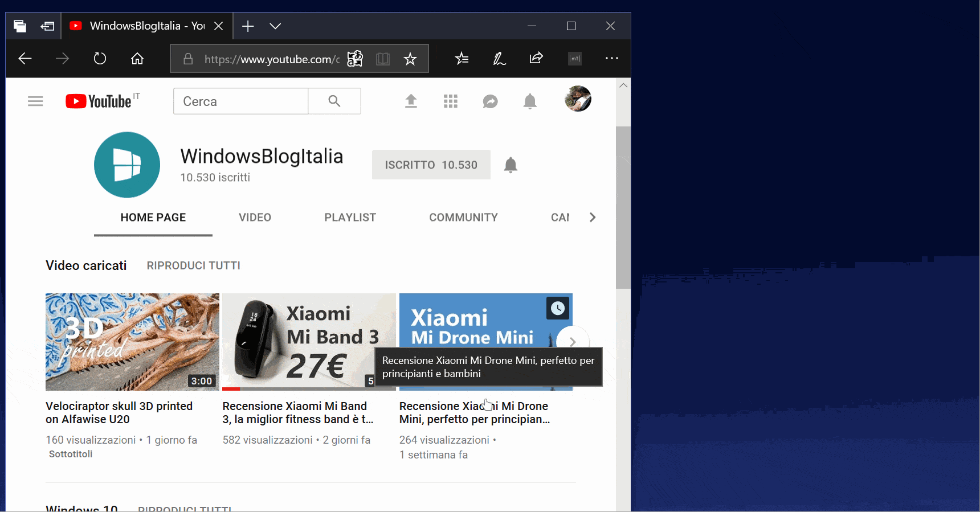Image resolution: width=980 pixels, height=512 pixels.
Task: Select the HOME PAGE tab
Action: (x=153, y=218)
